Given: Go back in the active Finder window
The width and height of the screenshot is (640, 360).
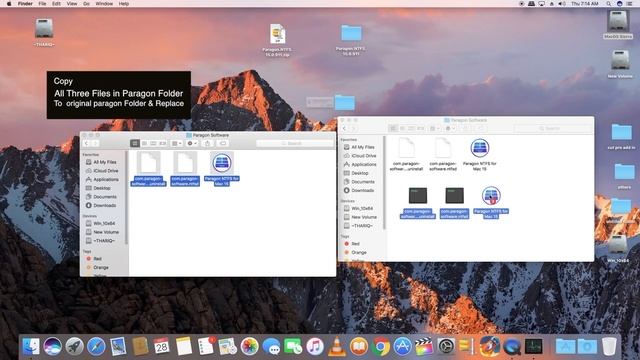Looking at the screenshot, I should tap(87, 143).
